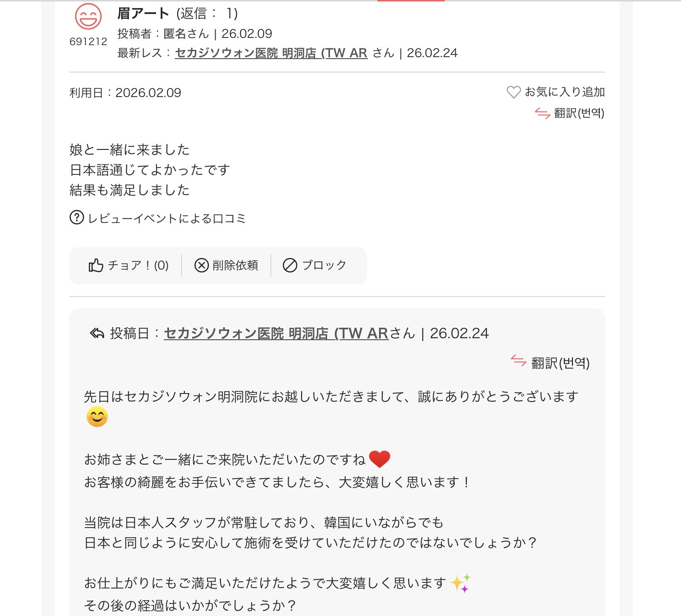Image resolution: width=681 pixels, height=616 pixels.
Task: Click 翻訳(번역) for the review
Action: pos(579,113)
